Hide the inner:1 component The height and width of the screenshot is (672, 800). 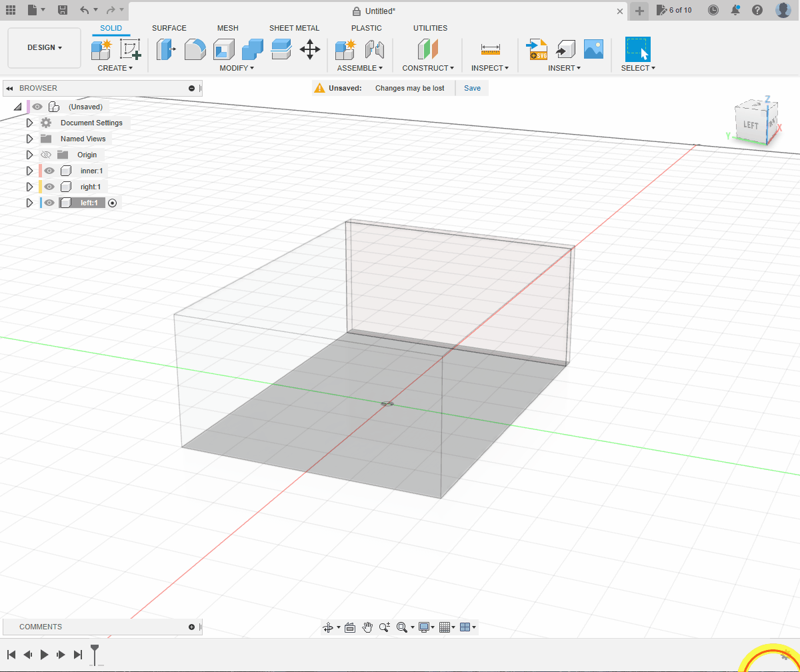(49, 171)
